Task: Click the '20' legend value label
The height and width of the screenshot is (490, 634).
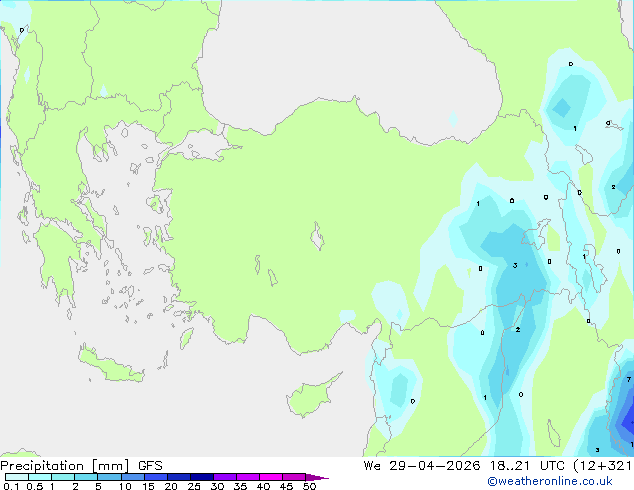Action: [171, 486]
